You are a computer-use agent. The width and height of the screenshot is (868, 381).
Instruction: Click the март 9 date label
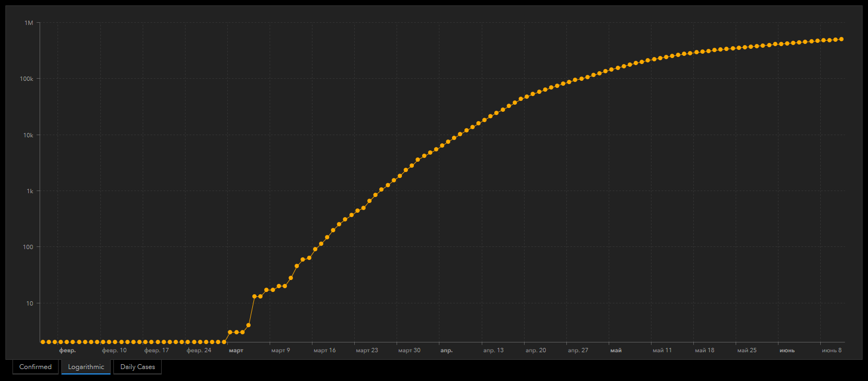[x=280, y=351]
